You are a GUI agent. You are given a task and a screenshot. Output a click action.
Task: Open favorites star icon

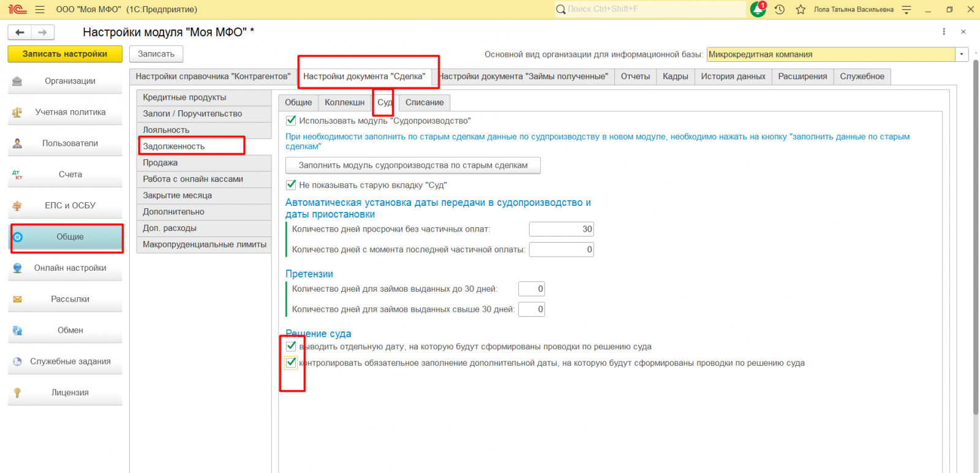pyautogui.click(x=801, y=9)
